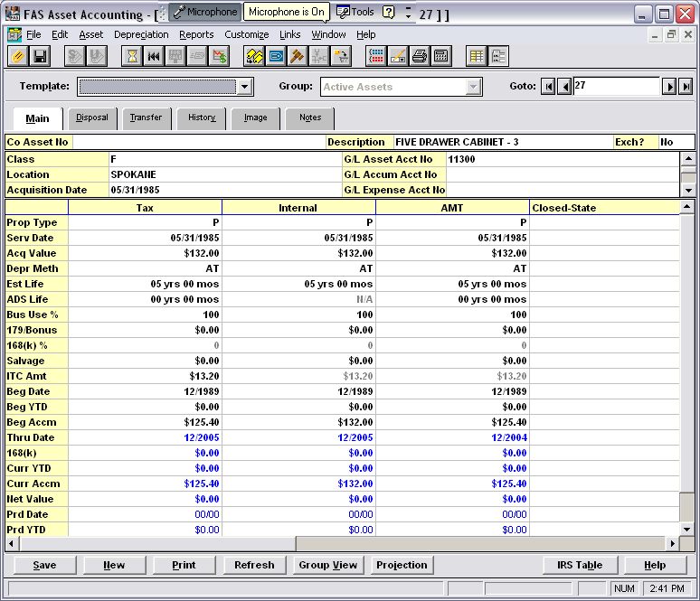Expand the Group Active Assets dropdown
700x601 pixels.
473,87
